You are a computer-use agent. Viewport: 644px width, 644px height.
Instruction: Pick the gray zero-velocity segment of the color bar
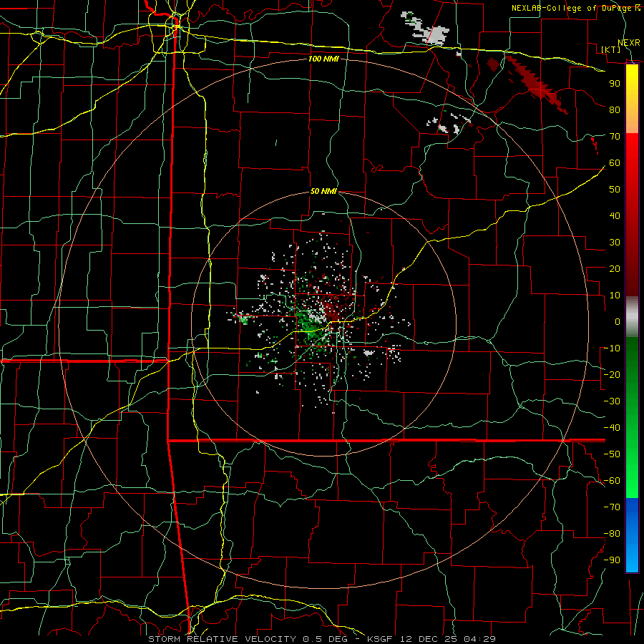632,317
